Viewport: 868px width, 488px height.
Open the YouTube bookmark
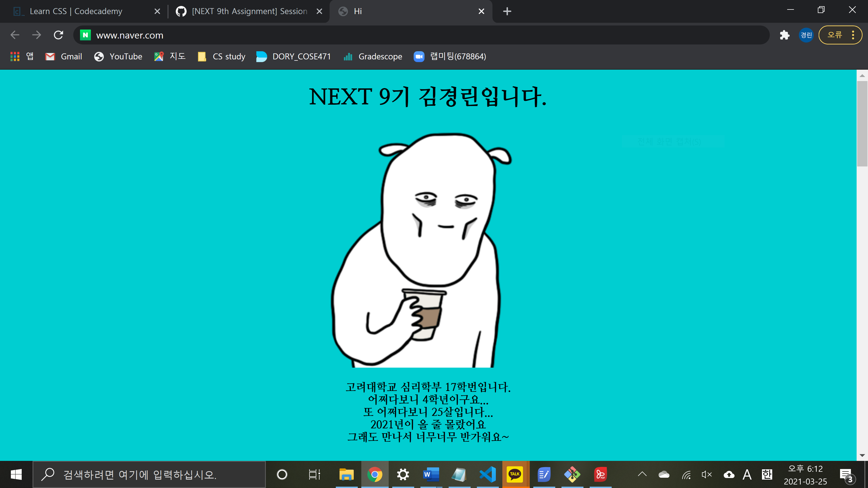118,56
